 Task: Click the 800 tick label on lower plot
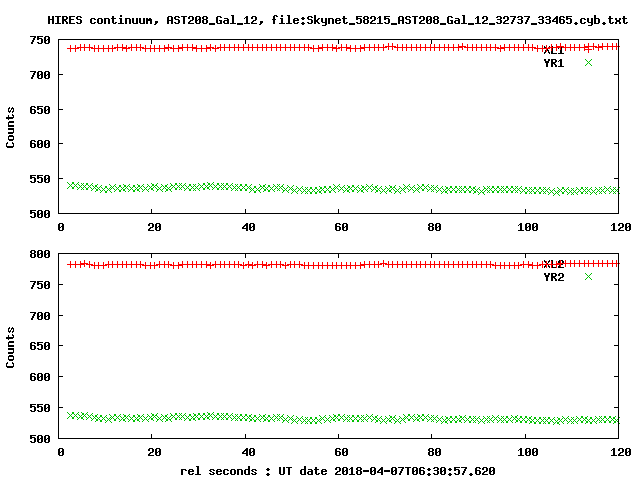pos(40,254)
